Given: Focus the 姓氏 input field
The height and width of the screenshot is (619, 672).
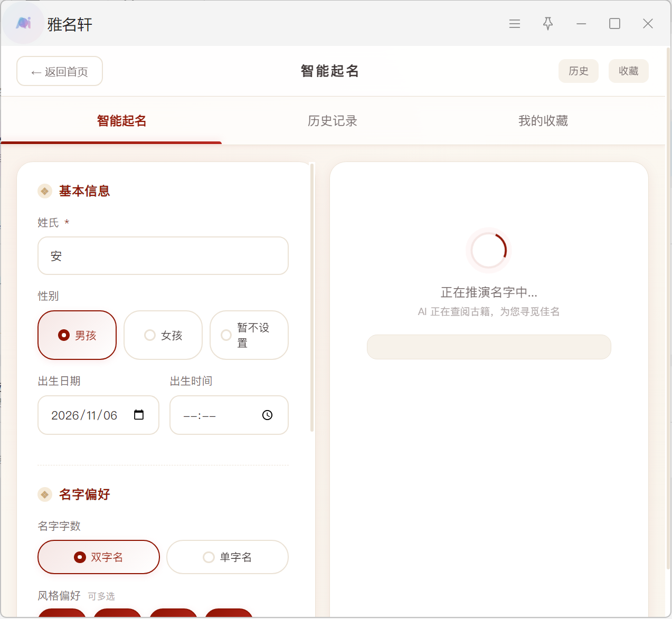Looking at the screenshot, I should click(163, 256).
